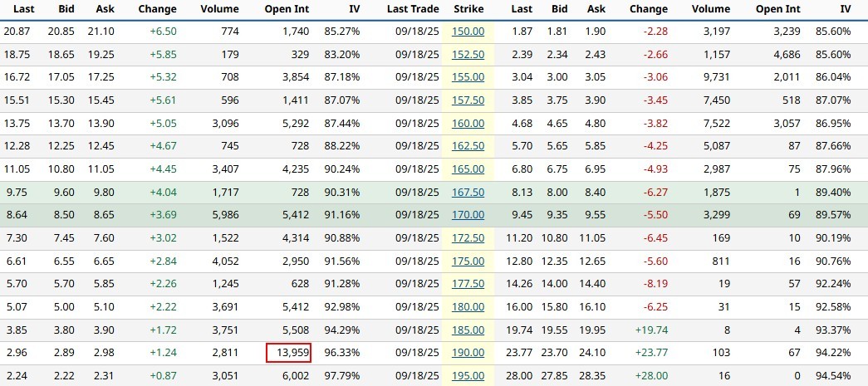The height and width of the screenshot is (386, 868).
Task: Select the 155.00 strike link
Action: [468, 77]
